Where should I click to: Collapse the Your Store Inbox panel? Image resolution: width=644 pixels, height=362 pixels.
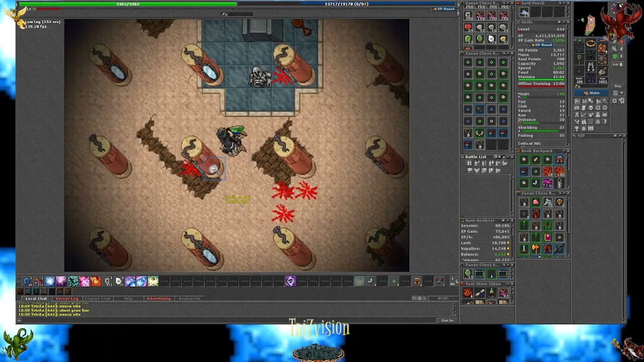click(508, 284)
